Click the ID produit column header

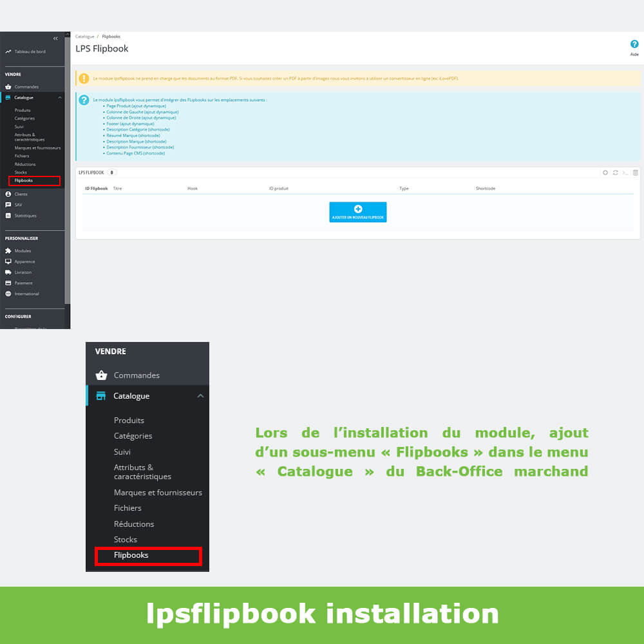(278, 189)
